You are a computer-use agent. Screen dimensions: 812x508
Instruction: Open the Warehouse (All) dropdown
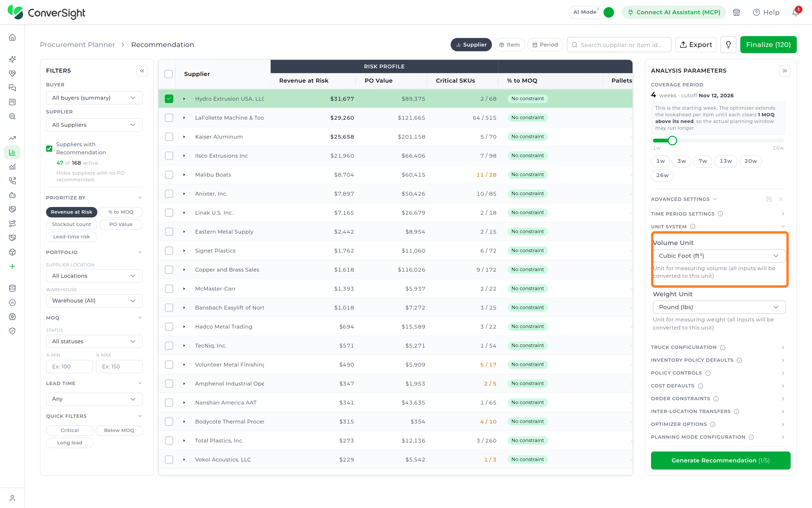[x=94, y=301]
